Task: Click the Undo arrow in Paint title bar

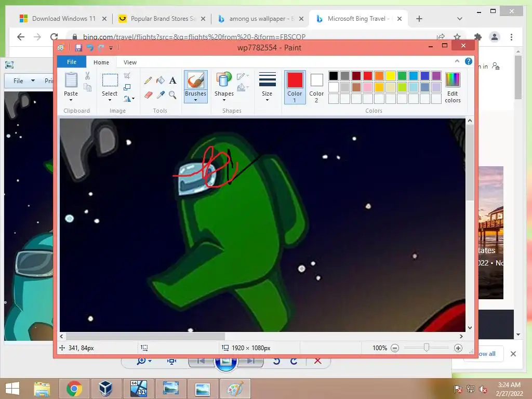Action: pos(90,48)
